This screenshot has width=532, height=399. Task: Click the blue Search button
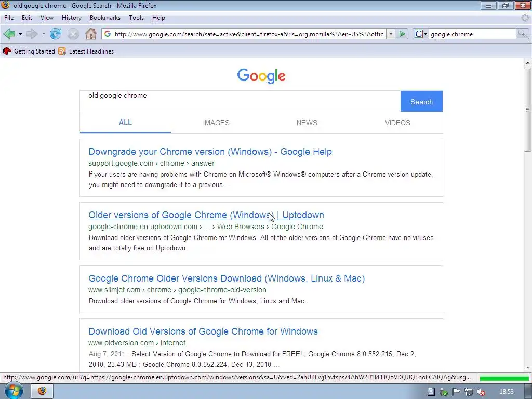[x=421, y=101]
